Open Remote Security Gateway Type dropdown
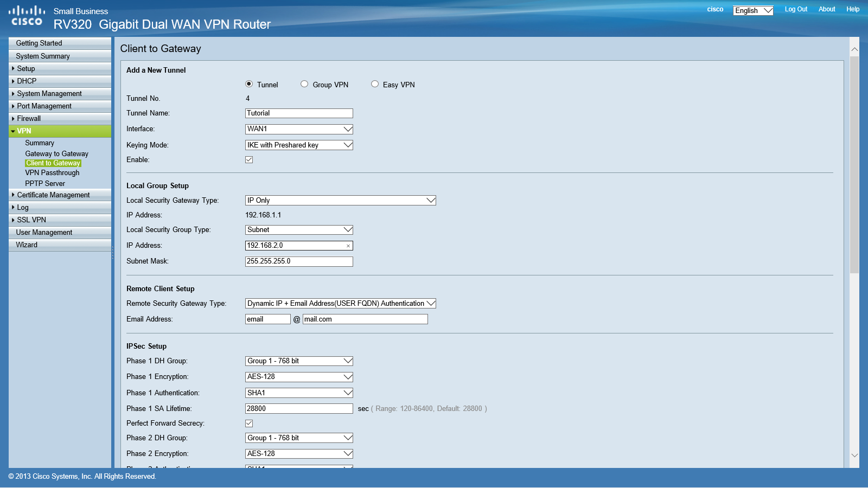 (x=341, y=304)
